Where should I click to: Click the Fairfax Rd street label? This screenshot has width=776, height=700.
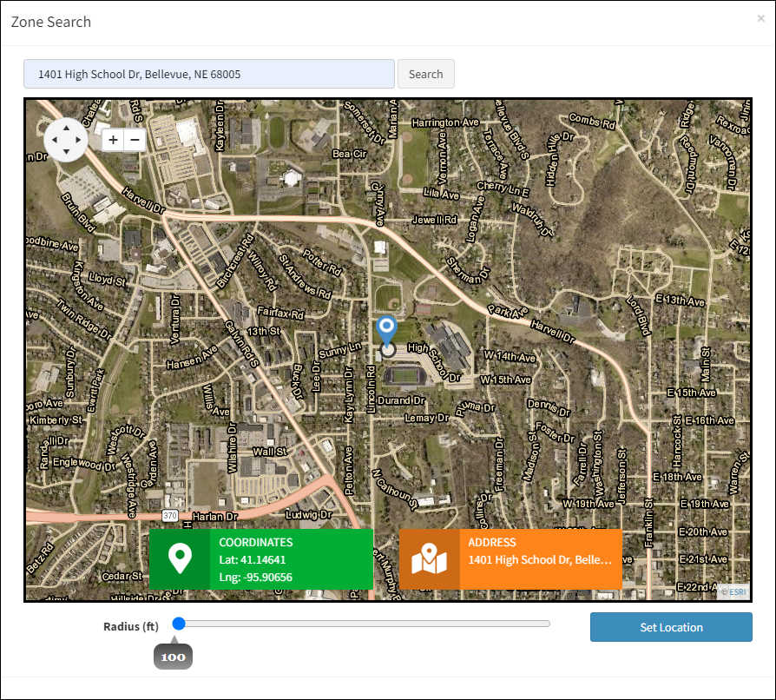pyautogui.click(x=280, y=313)
